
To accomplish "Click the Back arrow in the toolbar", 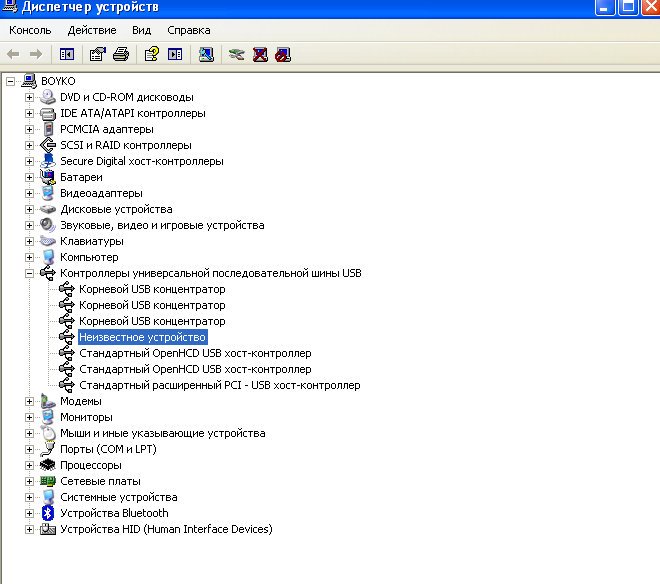I will [x=13, y=54].
